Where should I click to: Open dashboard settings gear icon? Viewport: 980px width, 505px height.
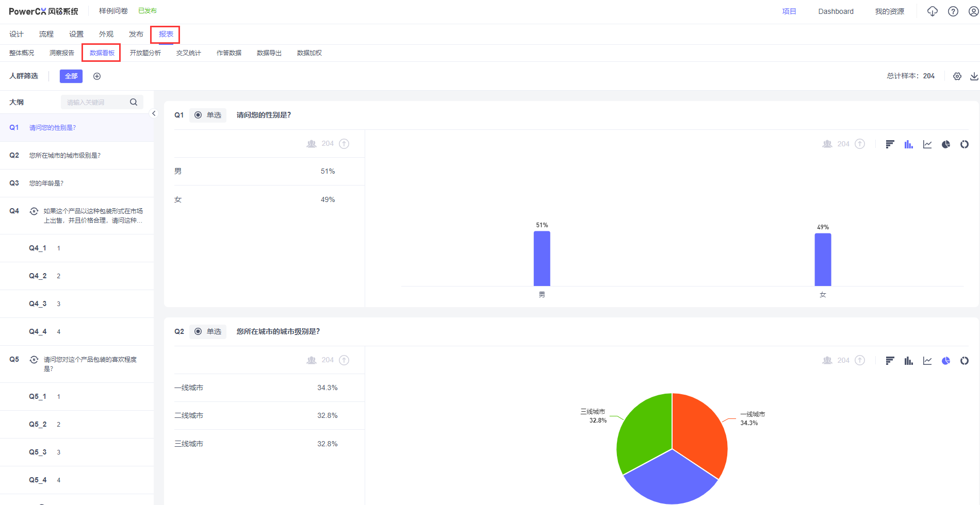click(957, 76)
